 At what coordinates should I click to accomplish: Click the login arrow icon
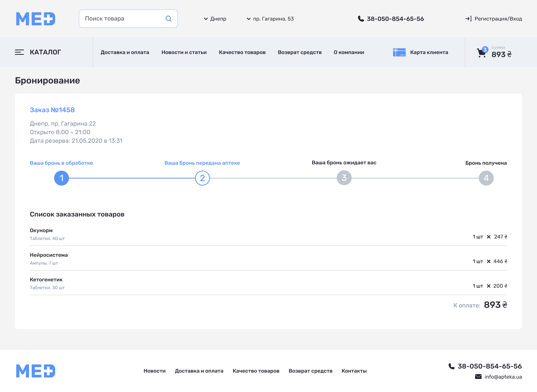click(x=468, y=19)
